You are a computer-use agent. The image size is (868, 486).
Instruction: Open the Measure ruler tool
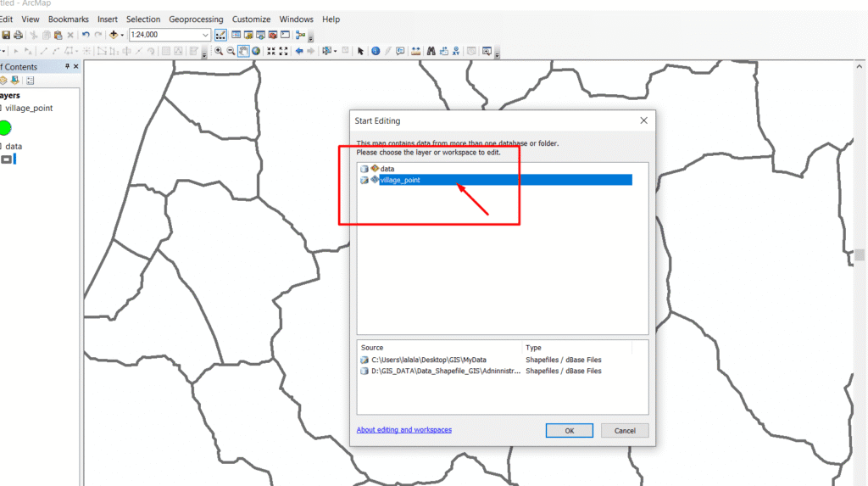point(415,51)
